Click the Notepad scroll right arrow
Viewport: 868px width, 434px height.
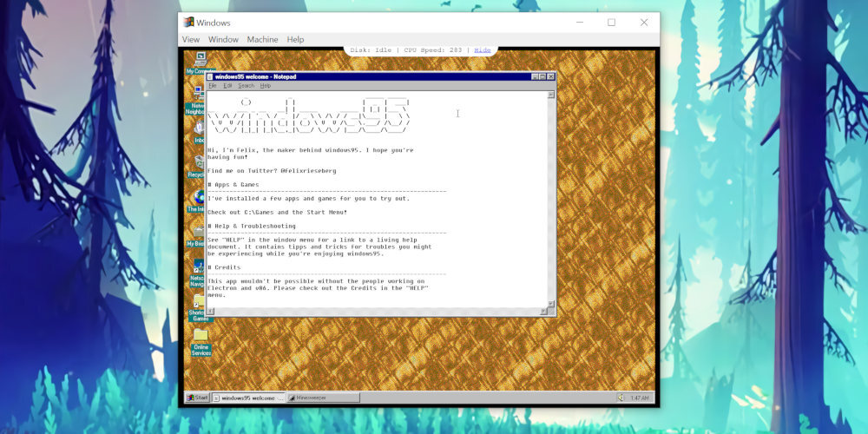(x=543, y=311)
